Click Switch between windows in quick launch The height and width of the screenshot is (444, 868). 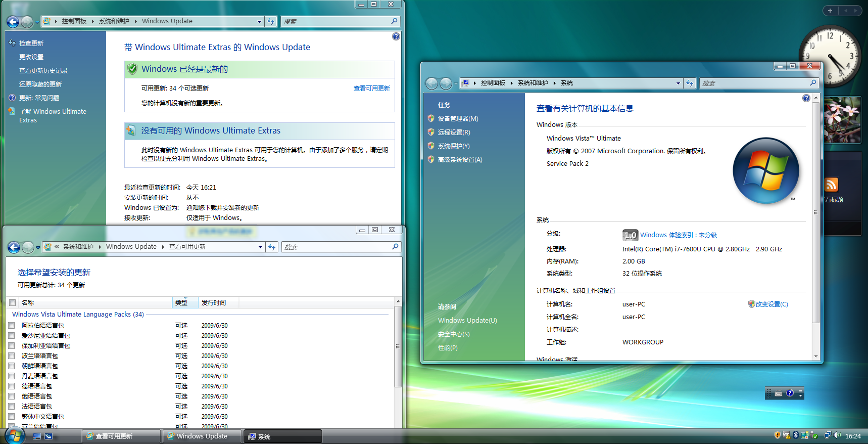coord(49,436)
